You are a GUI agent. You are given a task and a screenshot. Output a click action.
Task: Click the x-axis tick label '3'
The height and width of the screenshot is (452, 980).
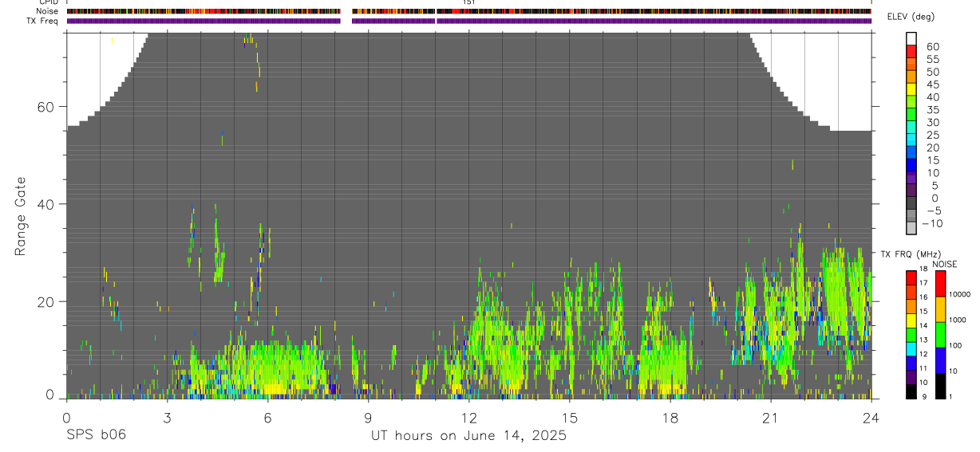pos(167,418)
